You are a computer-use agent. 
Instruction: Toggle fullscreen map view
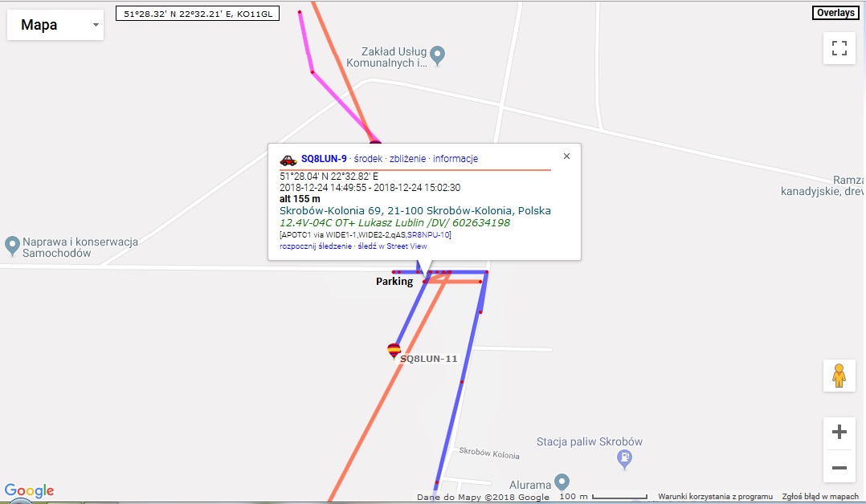[x=839, y=49]
